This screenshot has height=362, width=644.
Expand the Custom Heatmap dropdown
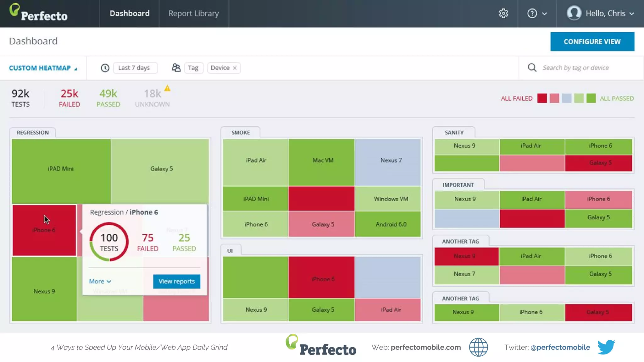point(43,68)
